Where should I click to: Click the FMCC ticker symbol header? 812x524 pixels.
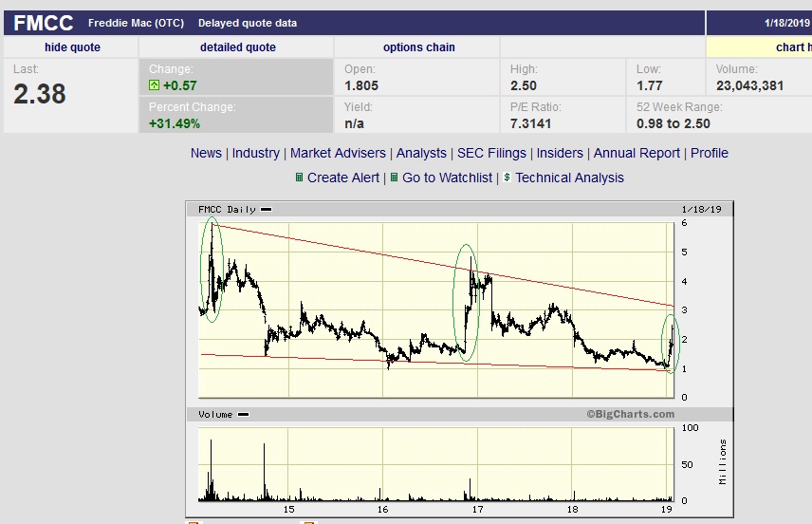[44, 23]
